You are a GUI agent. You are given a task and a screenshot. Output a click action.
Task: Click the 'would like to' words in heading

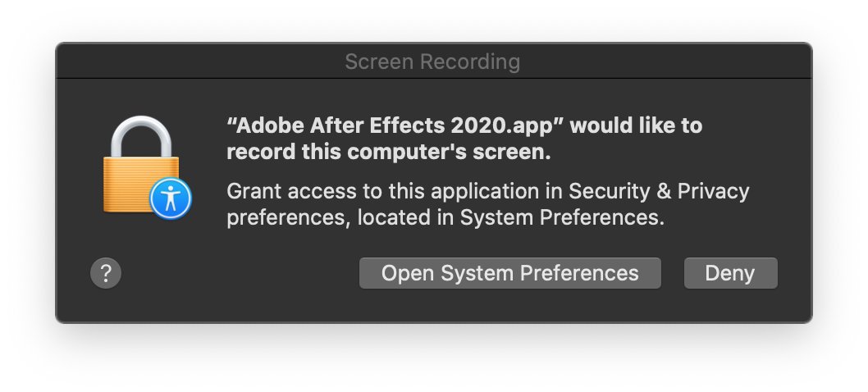pyautogui.click(x=636, y=125)
